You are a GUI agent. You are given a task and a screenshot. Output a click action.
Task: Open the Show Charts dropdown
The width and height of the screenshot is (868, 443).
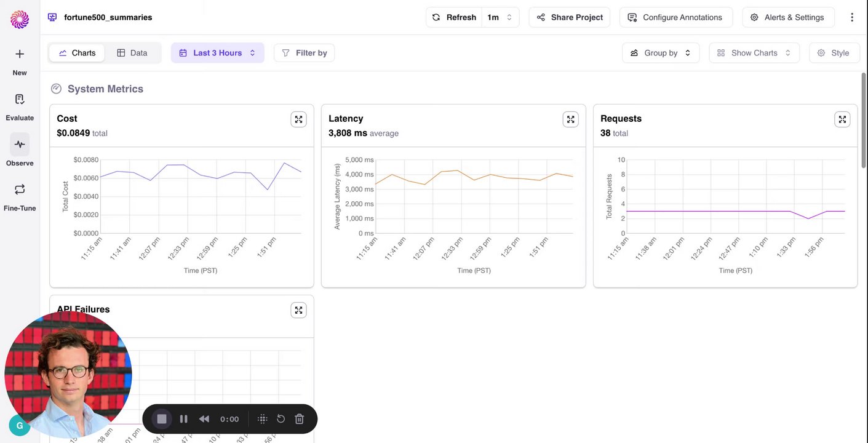(754, 53)
